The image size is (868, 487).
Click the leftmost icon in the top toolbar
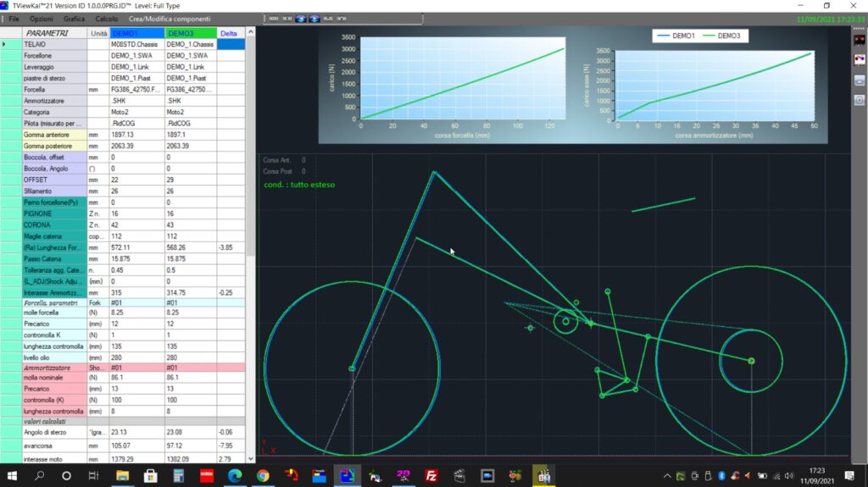point(274,18)
